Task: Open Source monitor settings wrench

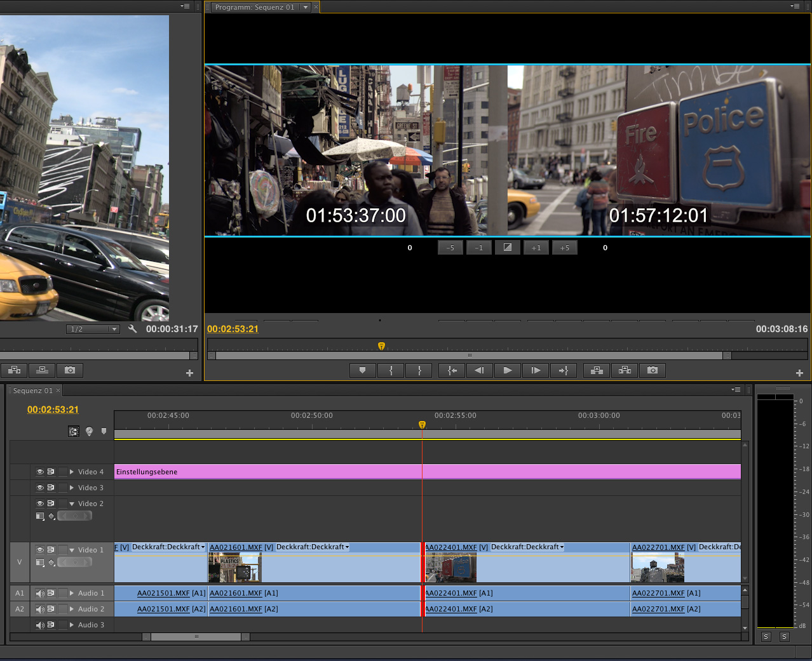Action: pos(132,329)
